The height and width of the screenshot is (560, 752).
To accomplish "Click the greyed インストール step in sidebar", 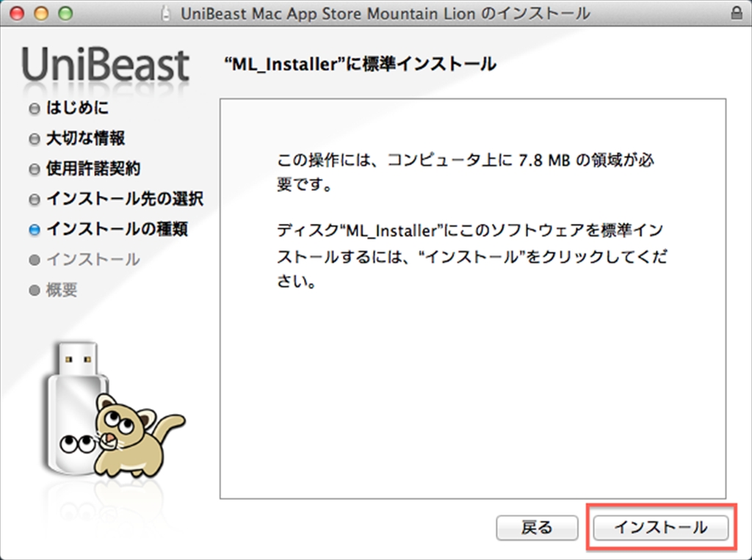I will 93,259.
